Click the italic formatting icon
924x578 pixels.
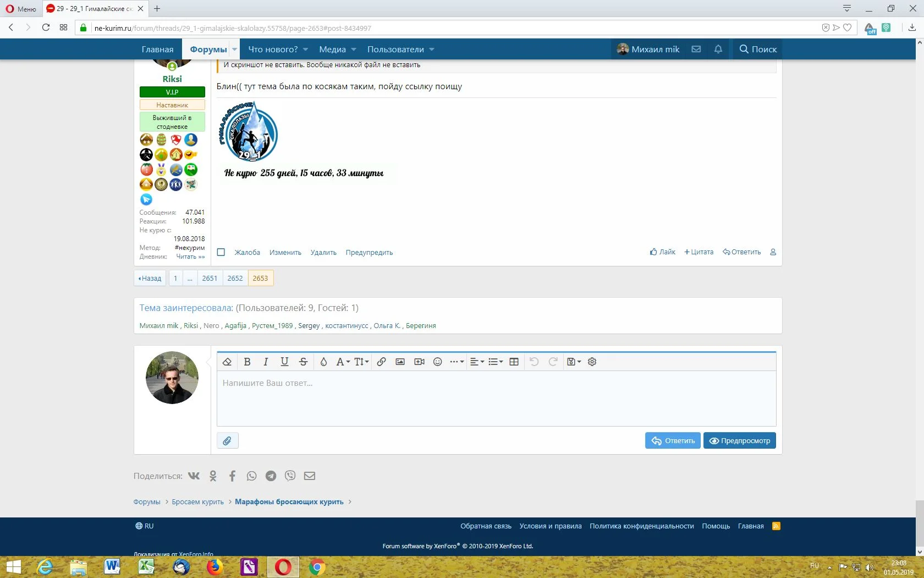point(266,362)
